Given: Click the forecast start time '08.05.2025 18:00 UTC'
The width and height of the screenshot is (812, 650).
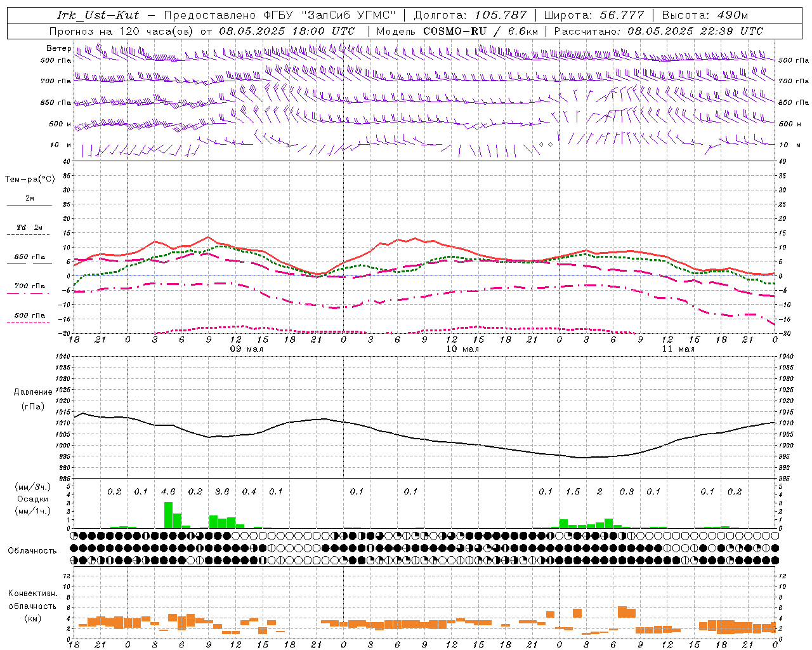Looking at the screenshot, I should [287, 30].
